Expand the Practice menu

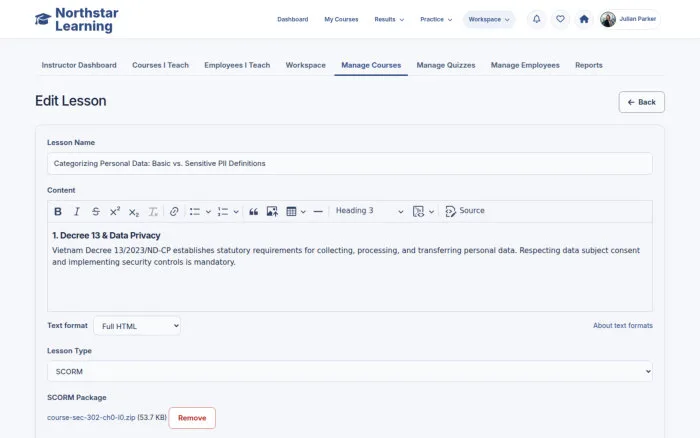(436, 19)
